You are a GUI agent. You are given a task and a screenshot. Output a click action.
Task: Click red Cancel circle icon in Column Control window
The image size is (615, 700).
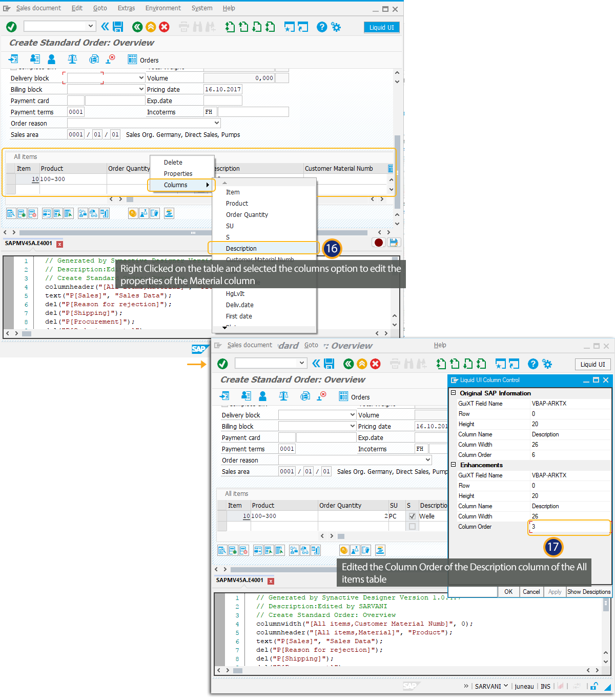click(x=375, y=364)
